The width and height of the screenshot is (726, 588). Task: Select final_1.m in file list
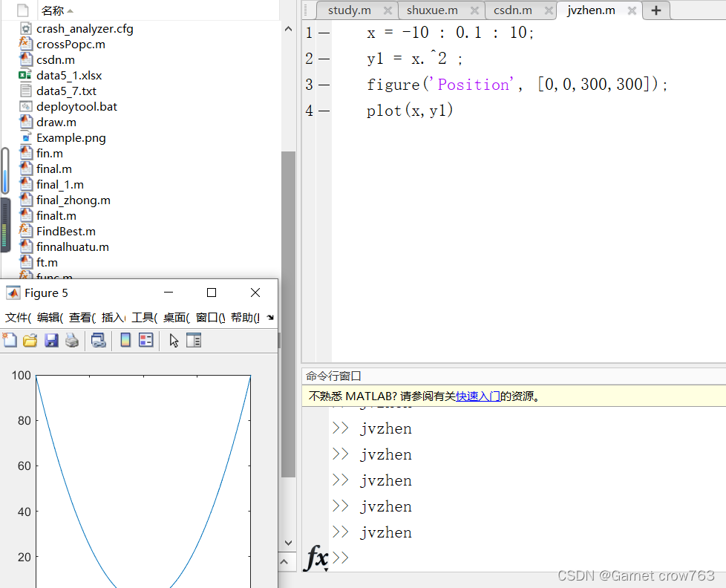tap(60, 185)
